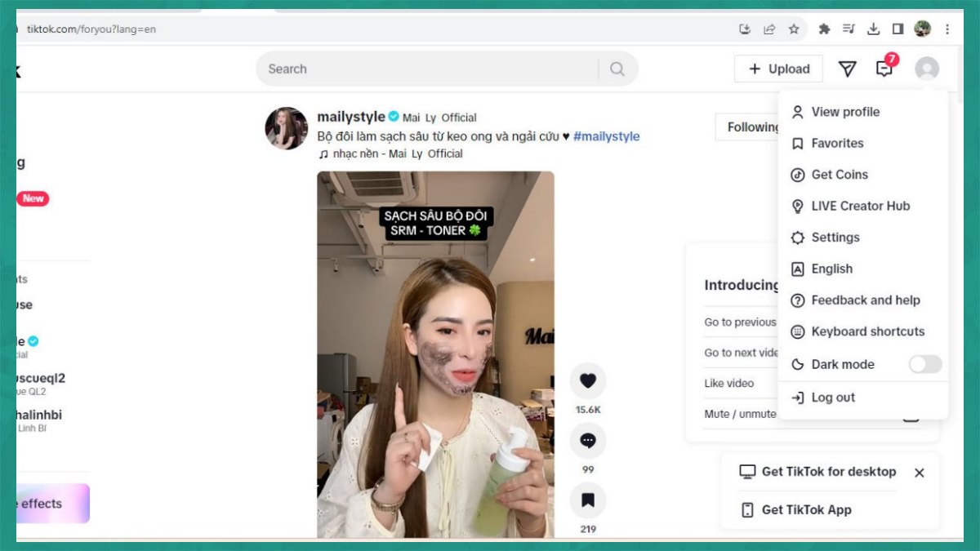
Task: Click the search magnifier icon
Action: [617, 69]
